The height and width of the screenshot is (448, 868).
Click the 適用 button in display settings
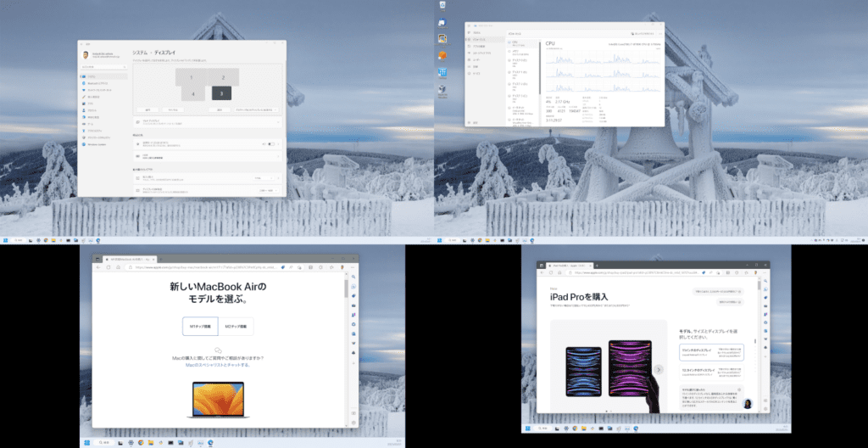[147, 109]
